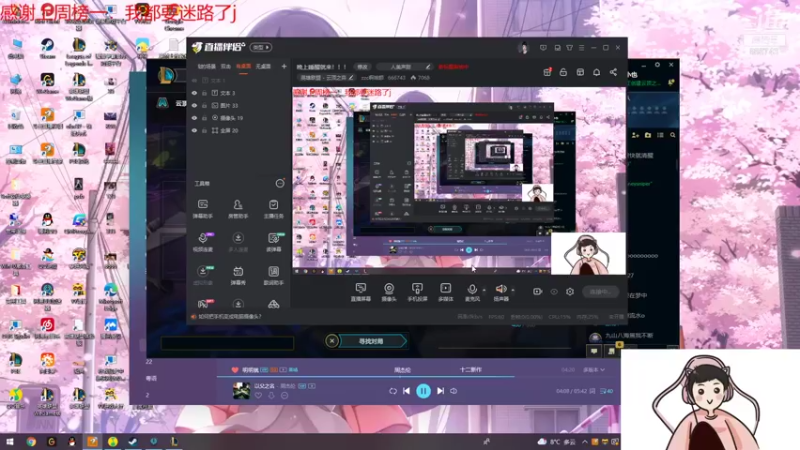800x450 pixels.
Task: Open the gear settings icon in streaming toolbar
Action: [x=570, y=291]
